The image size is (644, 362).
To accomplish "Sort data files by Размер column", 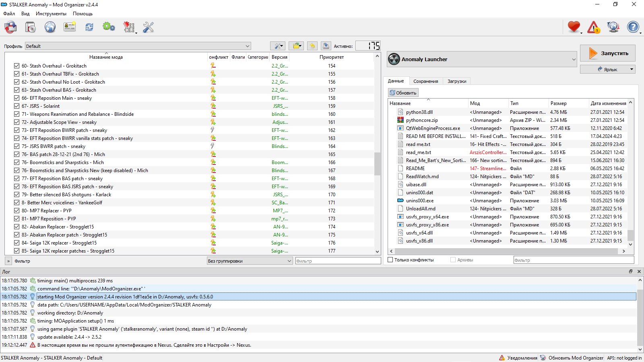I will [568, 103].
